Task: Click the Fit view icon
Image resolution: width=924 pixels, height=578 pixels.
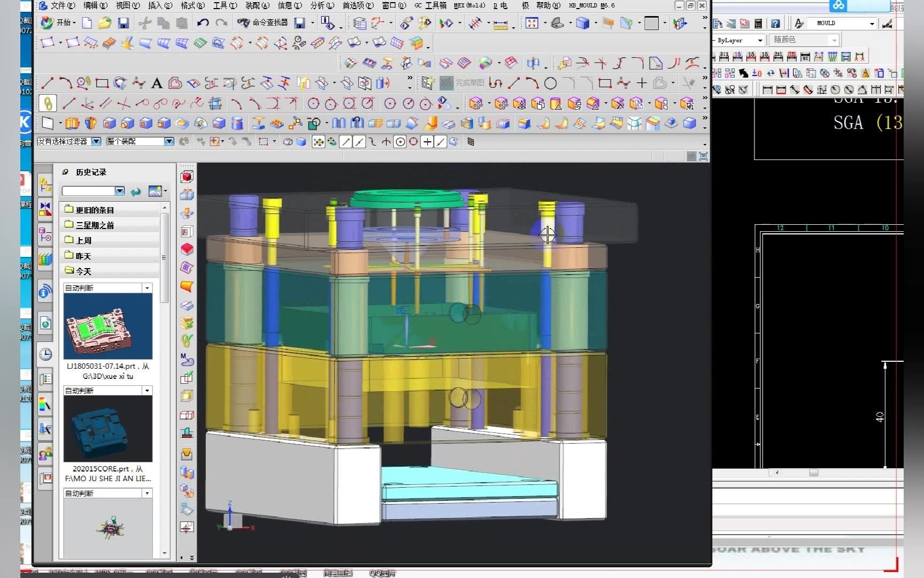Action: 532,23
